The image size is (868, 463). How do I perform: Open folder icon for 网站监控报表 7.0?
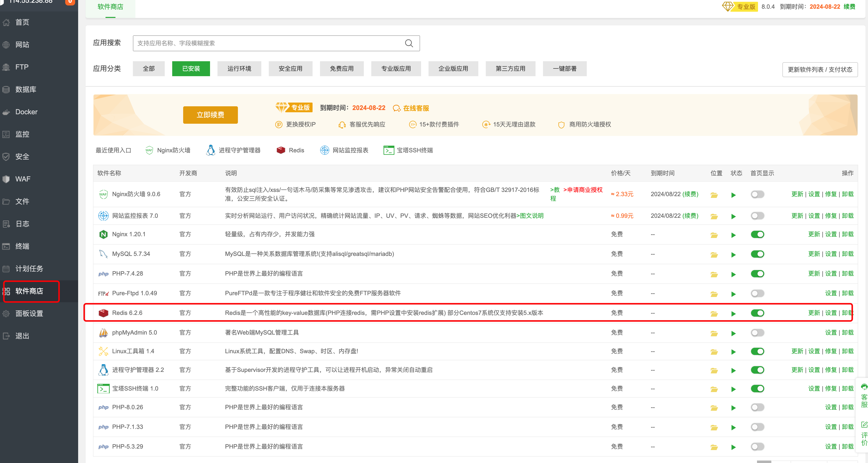714,216
